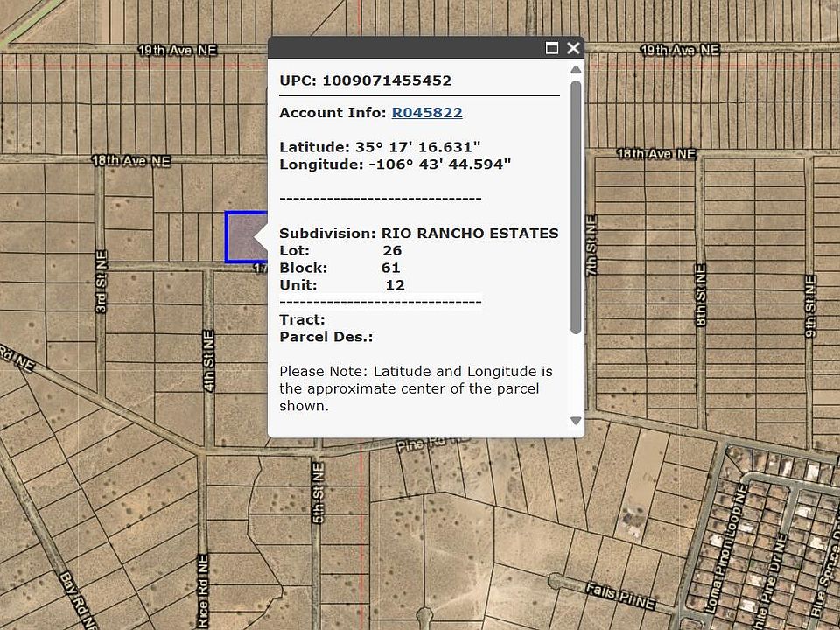Click the Loma Pinon Loop NE label
The height and width of the screenshot is (630, 840).
click(726, 548)
